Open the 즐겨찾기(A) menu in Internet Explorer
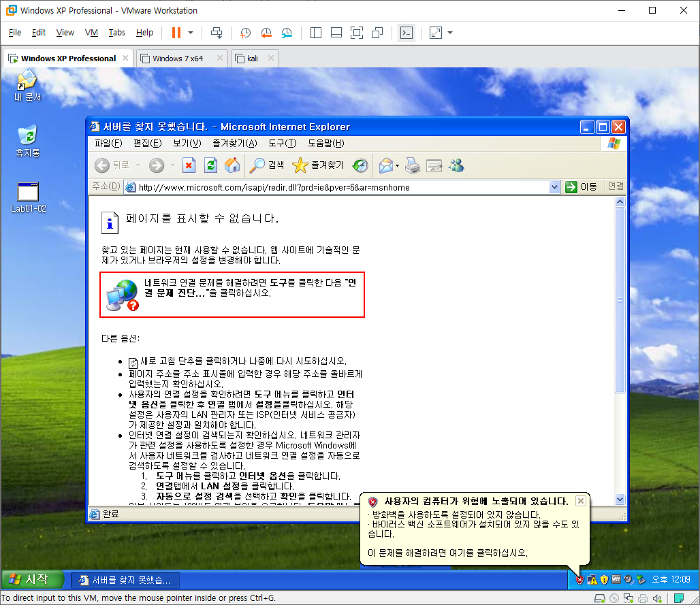 (x=235, y=143)
